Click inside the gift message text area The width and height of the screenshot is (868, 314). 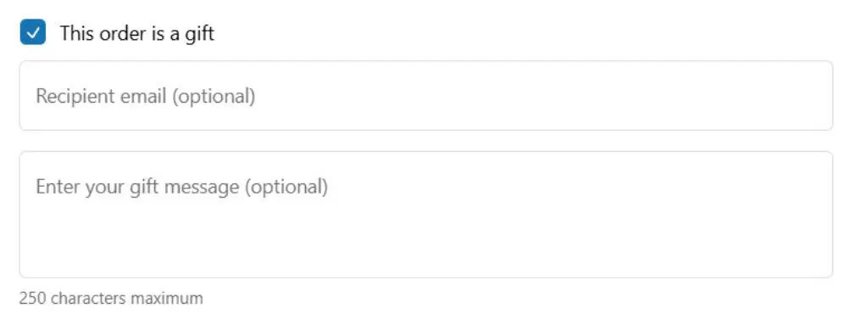coord(426,215)
